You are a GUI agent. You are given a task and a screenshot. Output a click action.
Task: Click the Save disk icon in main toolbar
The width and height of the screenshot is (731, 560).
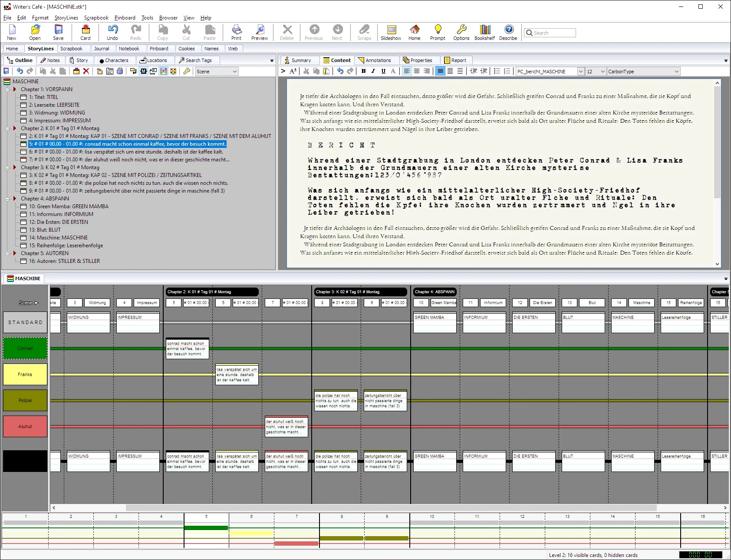[58, 33]
